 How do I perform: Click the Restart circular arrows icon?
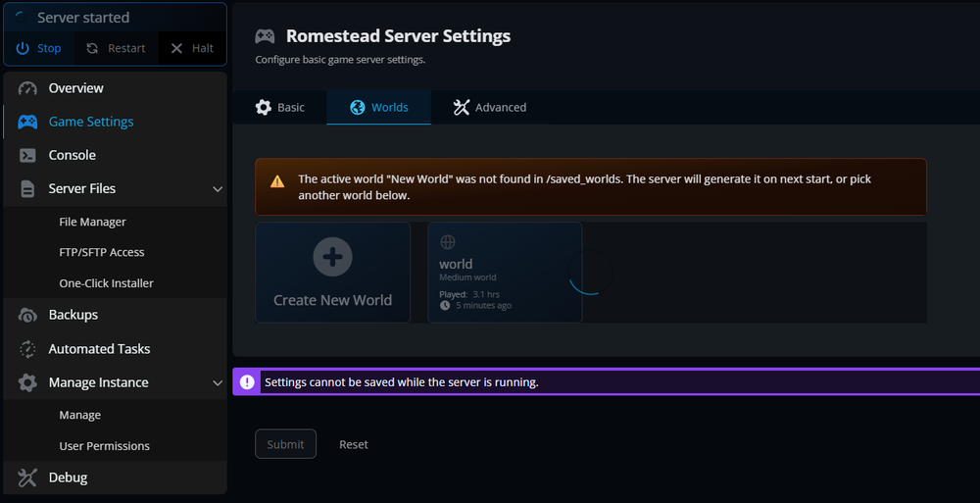coord(92,48)
